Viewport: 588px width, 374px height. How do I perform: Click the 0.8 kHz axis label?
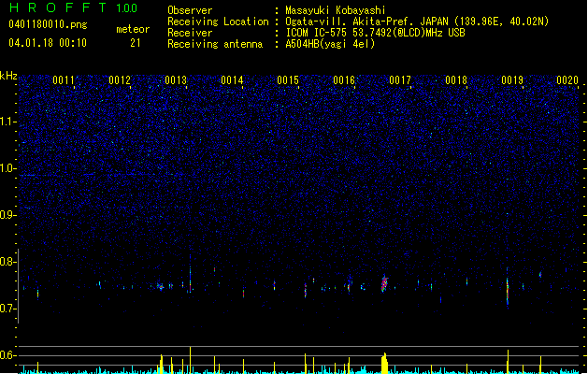(8, 262)
